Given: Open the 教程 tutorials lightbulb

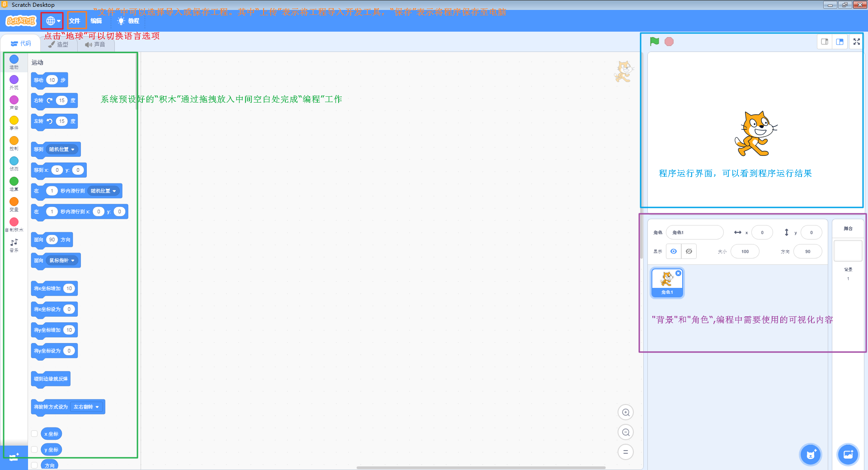Looking at the screenshot, I should pyautogui.click(x=128, y=21).
